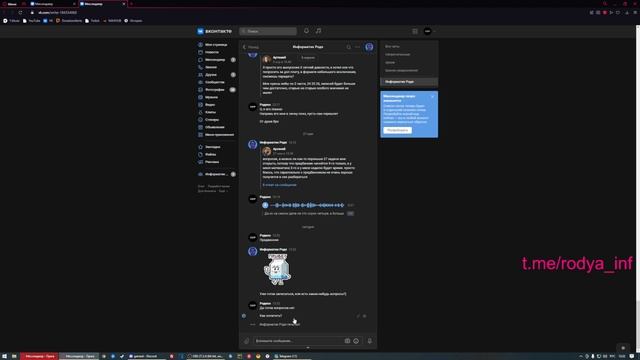Select Информатик Радя chat in right panel
The height and width of the screenshot is (360, 640).
pos(409,82)
